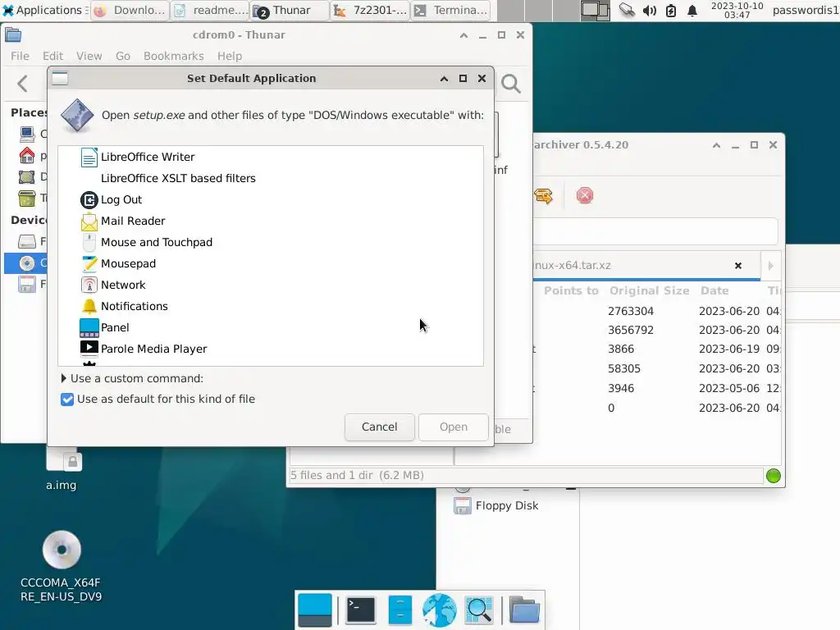Open home folder icon in dock
Image resolution: width=840 pixels, height=630 pixels.
pyautogui.click(x=524, y=610)
